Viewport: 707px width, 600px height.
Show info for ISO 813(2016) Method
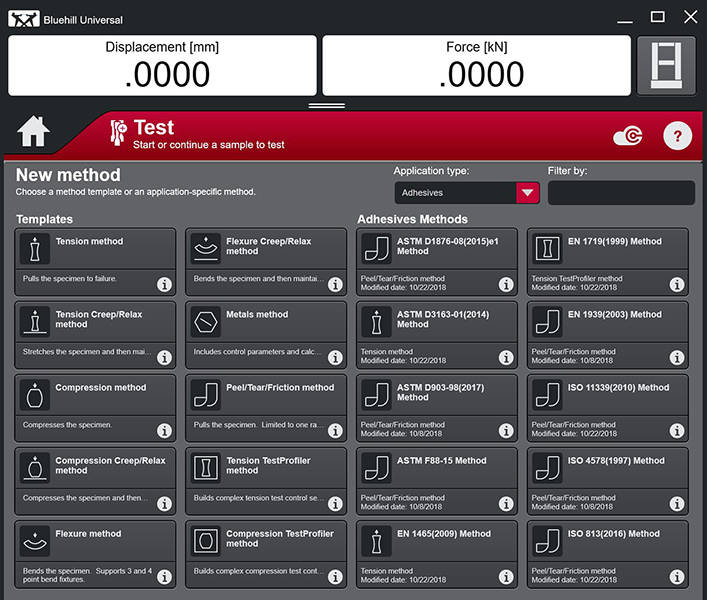pos(677,577)
